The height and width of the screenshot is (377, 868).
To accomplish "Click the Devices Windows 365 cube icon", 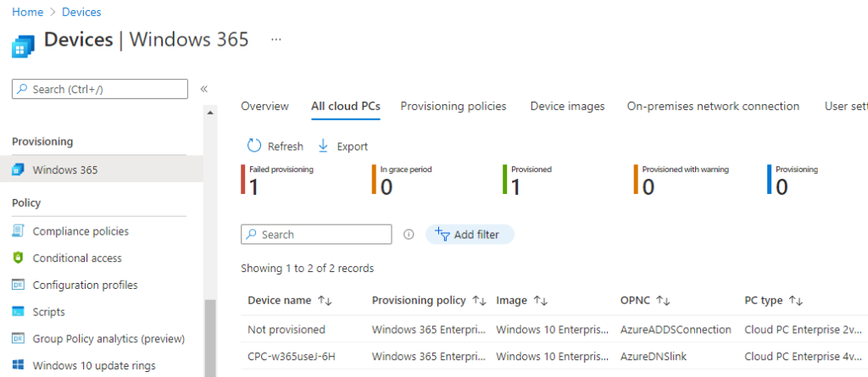I will [x=23, y=46].
